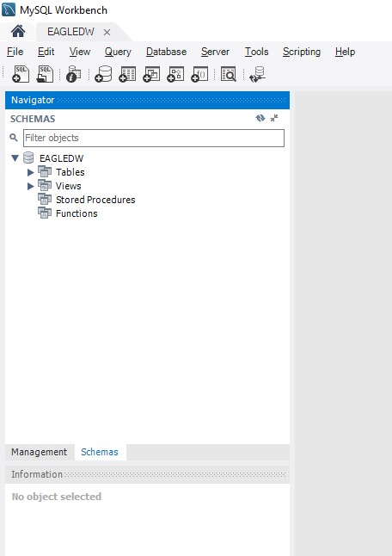Image resolution: width=392 pixels, height=556 pixels.
Task: Select the Schemas tab
Action: pyautogui.click(x=100, y=452)
